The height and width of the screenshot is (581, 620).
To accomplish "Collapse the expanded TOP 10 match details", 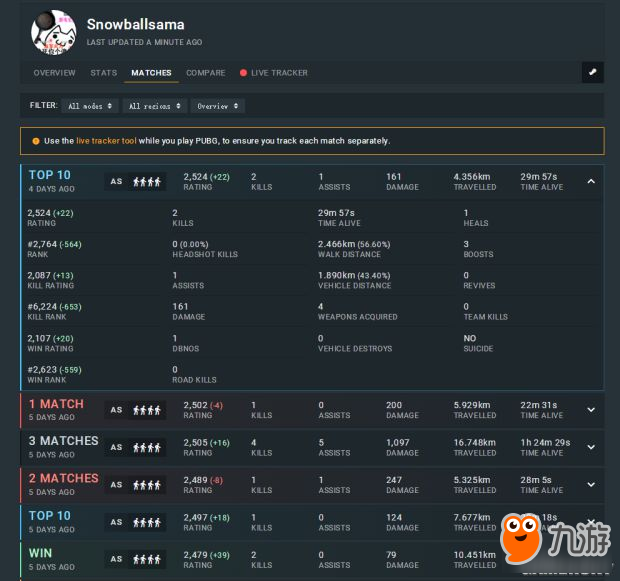I will tap(591, 181).
